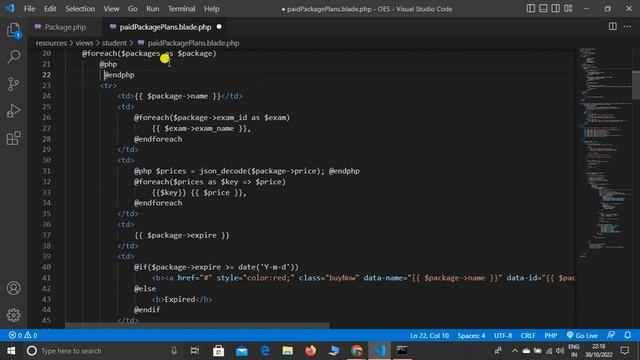
Task: Open the Customize Layout icon
Action: coord(568,9)
